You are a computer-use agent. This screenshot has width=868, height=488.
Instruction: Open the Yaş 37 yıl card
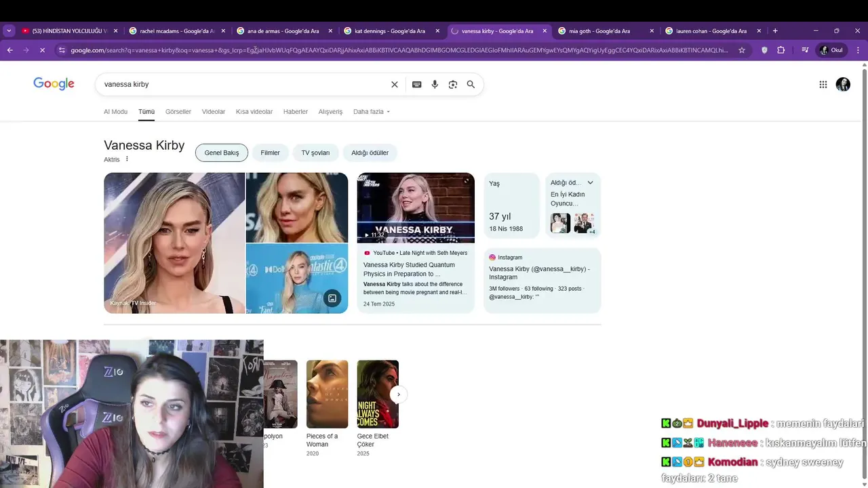[511, 205]
